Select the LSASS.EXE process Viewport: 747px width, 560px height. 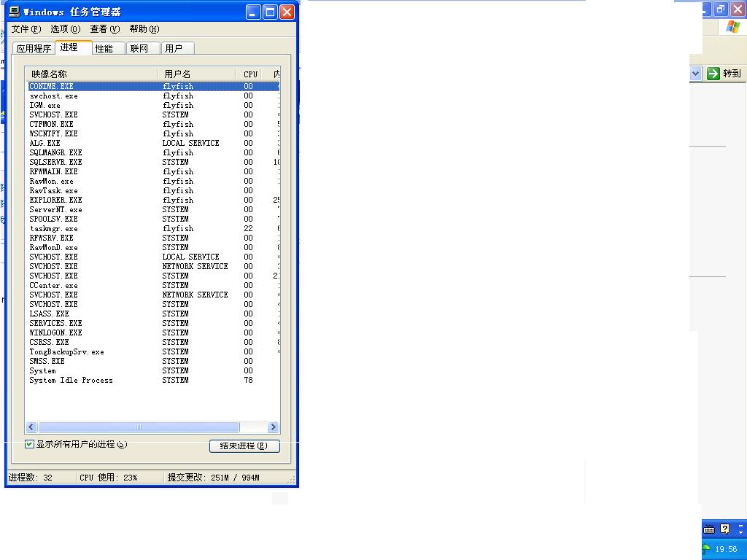click(x=49, y=314)
